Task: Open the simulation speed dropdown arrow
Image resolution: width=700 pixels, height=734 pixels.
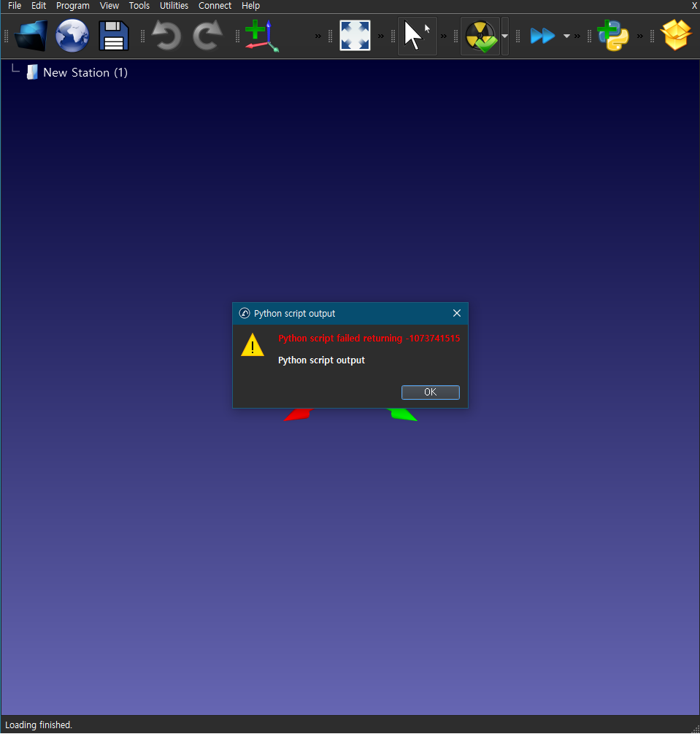Action: [566, 36]
